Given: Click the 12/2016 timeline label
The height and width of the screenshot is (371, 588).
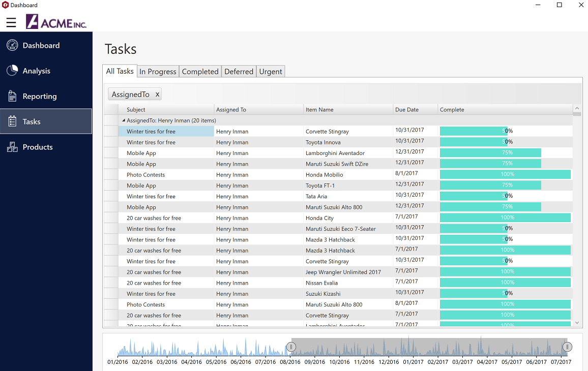Looking at the screenshot, I should [389, 362].
